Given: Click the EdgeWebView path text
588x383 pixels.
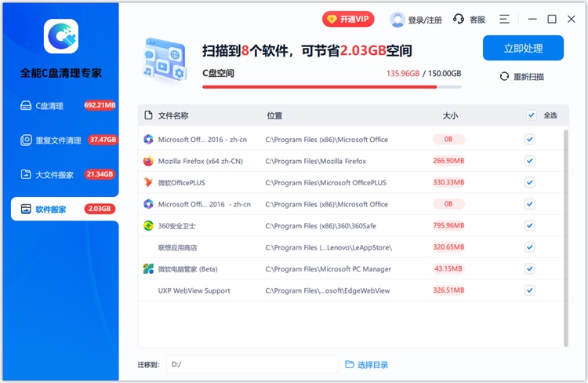Looking at the screenshot, I should (x=328, y=290).
